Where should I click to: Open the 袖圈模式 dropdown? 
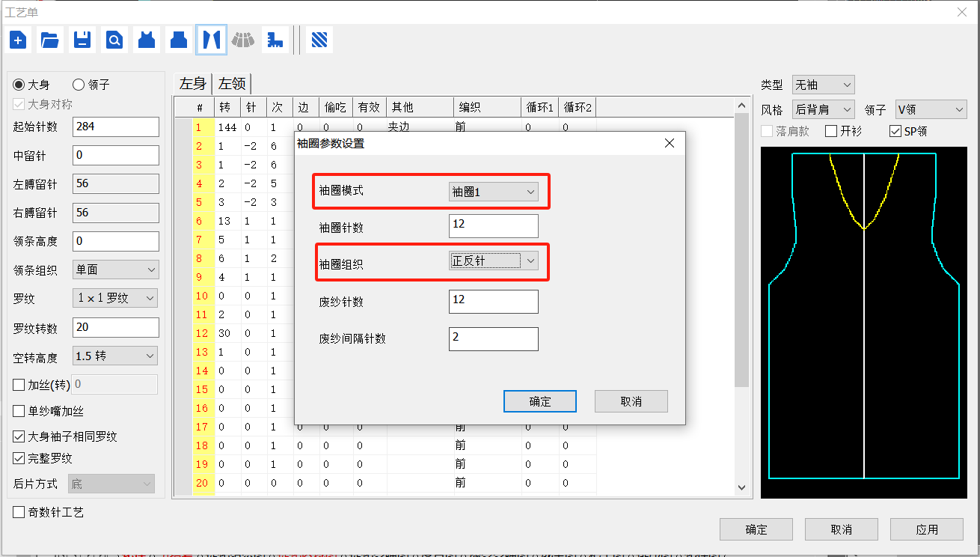pos(494,192)
